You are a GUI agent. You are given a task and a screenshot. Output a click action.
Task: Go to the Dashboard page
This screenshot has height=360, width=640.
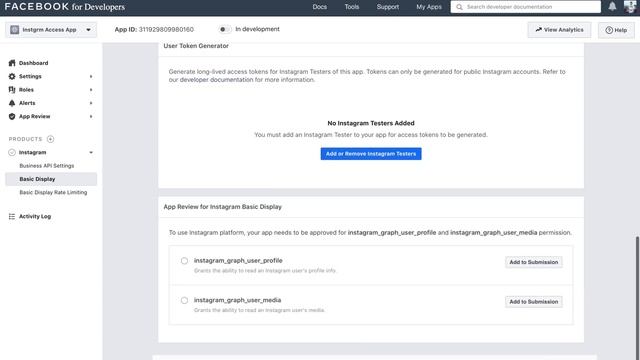(x=33, y=63)
